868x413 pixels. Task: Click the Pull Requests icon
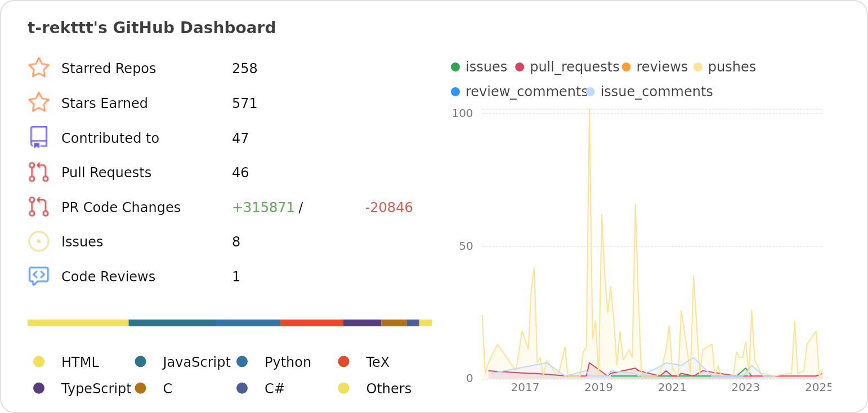[x=39, y=172]
